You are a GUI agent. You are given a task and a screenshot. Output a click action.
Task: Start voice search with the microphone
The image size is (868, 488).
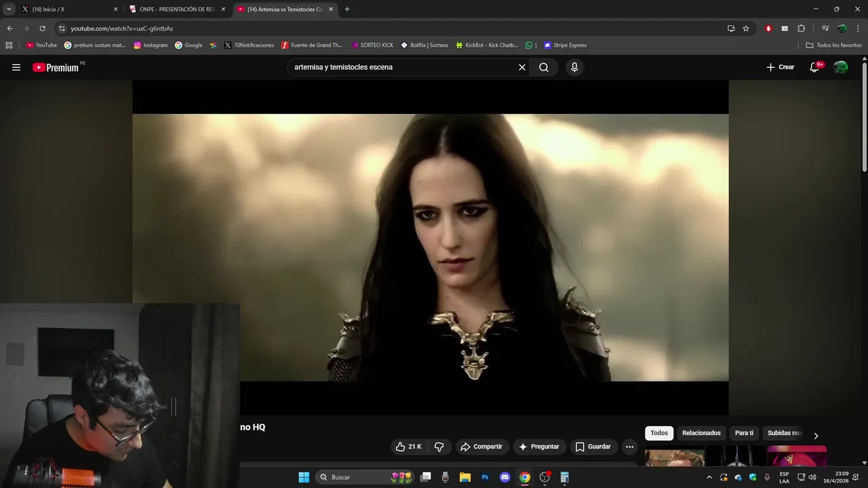574,67
